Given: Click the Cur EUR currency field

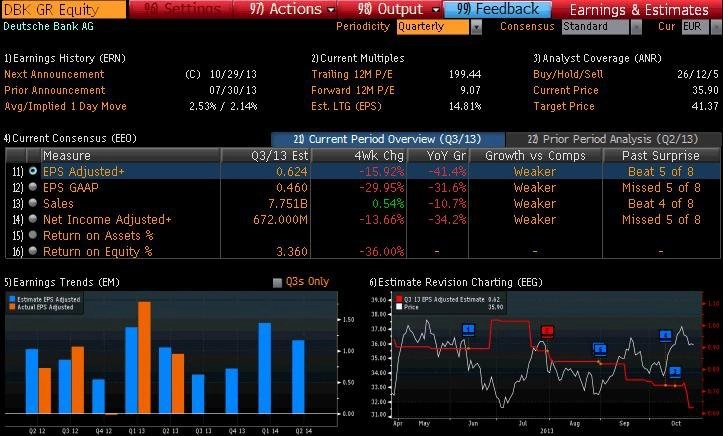Looking at the screenshot, I should [x=695, y=27].
